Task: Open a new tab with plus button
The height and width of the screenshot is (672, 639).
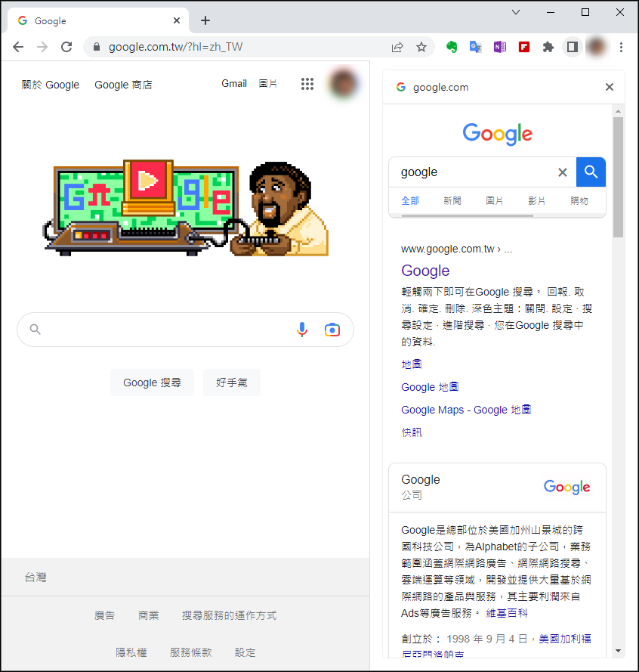Action: coord(205,20)
